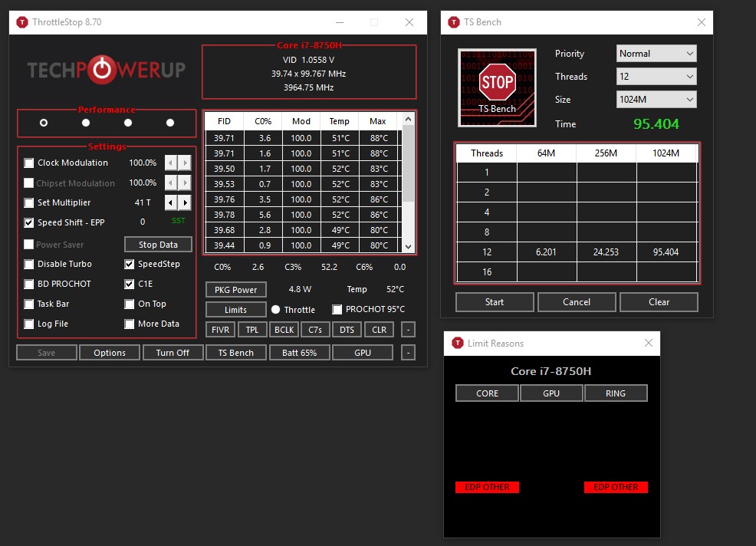The height and width of the screenshot is (546, 756).
Task: Select the third Performance profile radio button
Action: tap(128, 123)
